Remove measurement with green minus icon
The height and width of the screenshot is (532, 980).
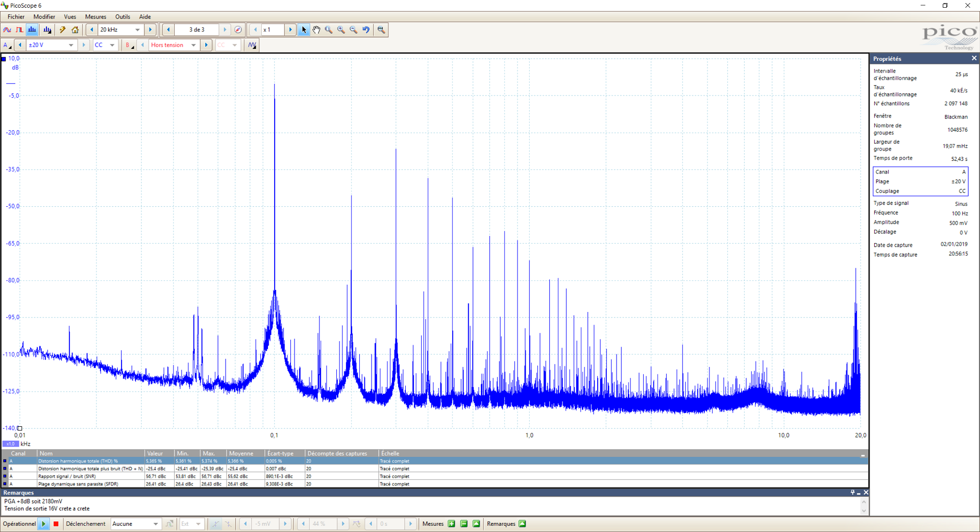[464, 524]
